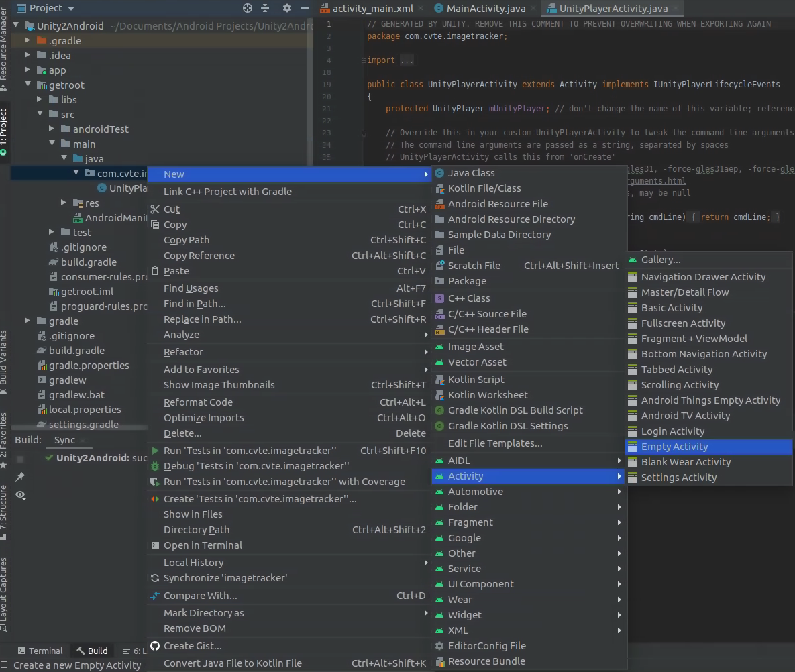Toggle the eye view icon in Build panel
The height and width of the screenshot is (672, 795).
(x=20, y=495)
